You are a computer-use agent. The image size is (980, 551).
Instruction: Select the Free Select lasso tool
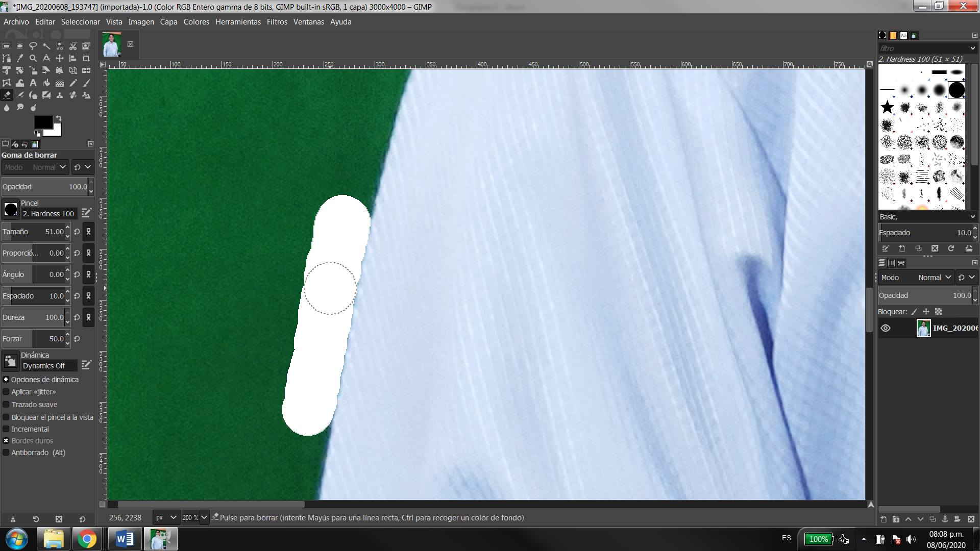coord(33,46)
